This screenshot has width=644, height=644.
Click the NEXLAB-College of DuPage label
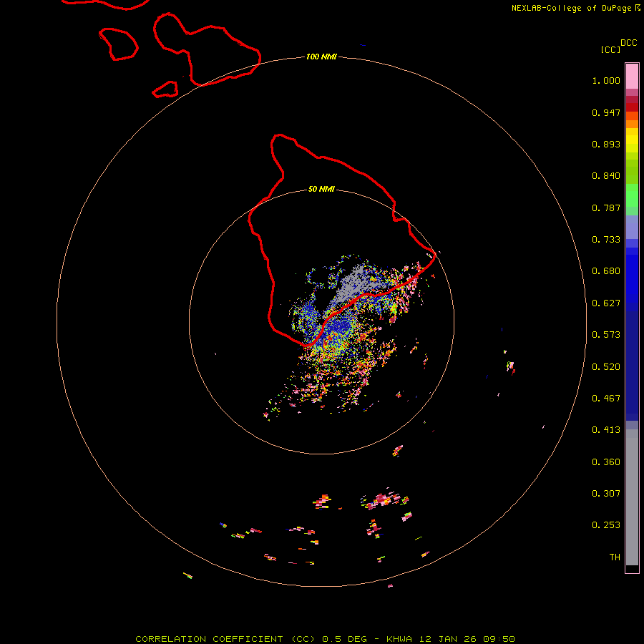(571, 8)
